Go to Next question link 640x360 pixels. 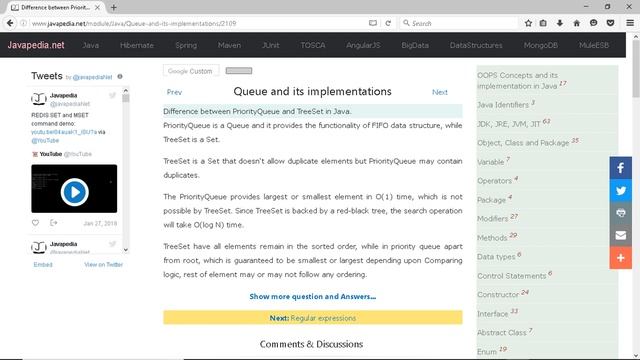pos(440,92)
